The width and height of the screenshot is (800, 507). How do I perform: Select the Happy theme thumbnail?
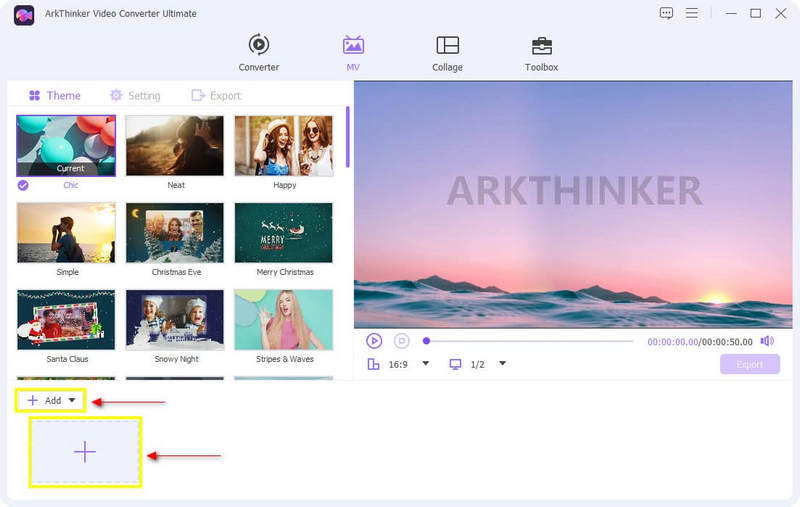pos(284,146)
